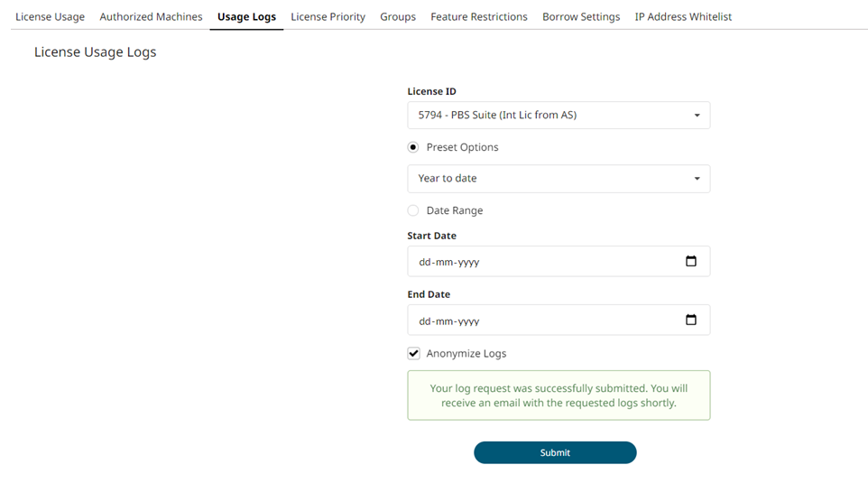Expand the License ID dropdown
Viewport: 868px width, 502px height.
(x=559, y=116)
